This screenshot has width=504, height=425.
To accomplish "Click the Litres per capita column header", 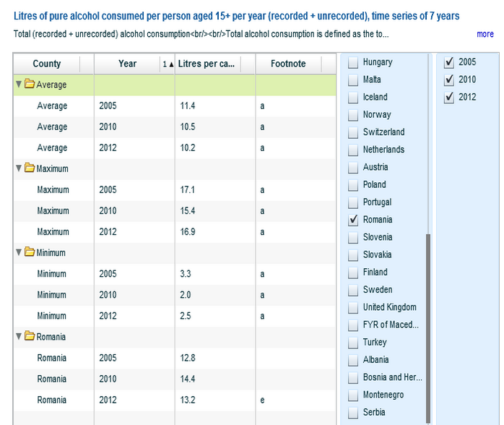I will click(x=206, y=64).
